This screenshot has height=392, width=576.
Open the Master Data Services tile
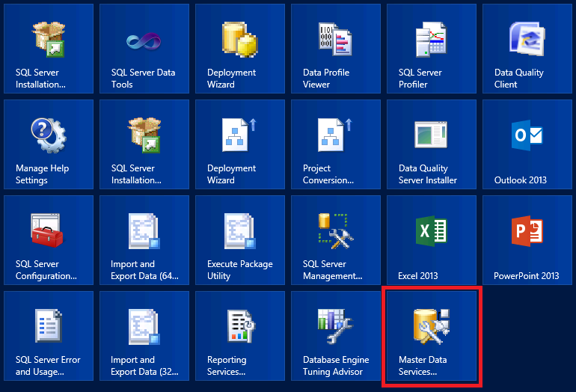[432, 336]
